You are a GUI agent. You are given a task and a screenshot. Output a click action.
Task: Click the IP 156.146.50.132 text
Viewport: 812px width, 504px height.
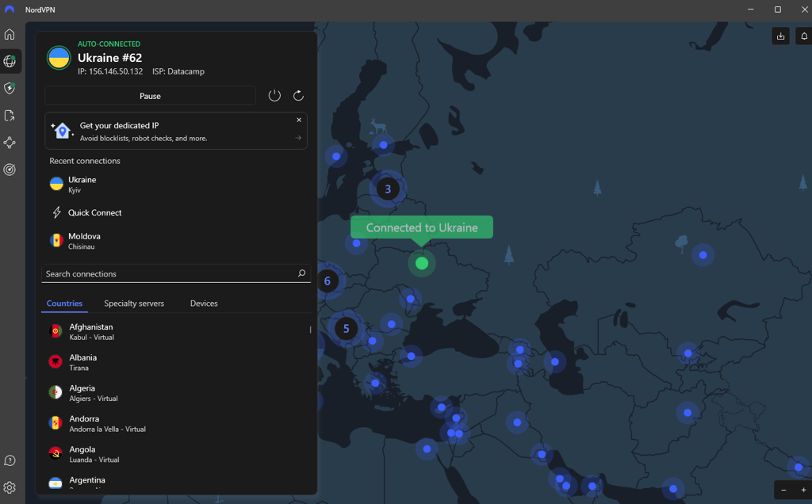(x=110, y=71)
